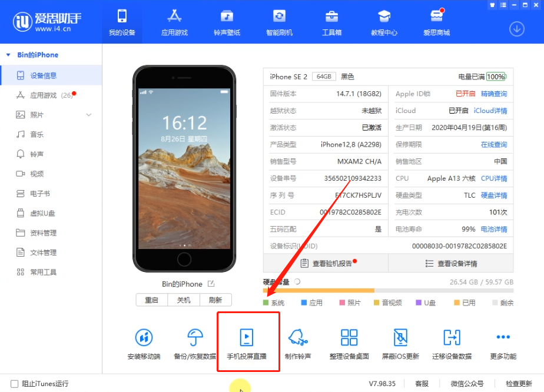Open 硬盘详情 link
This screenshot has width=544, height=392.
[494, 195]
